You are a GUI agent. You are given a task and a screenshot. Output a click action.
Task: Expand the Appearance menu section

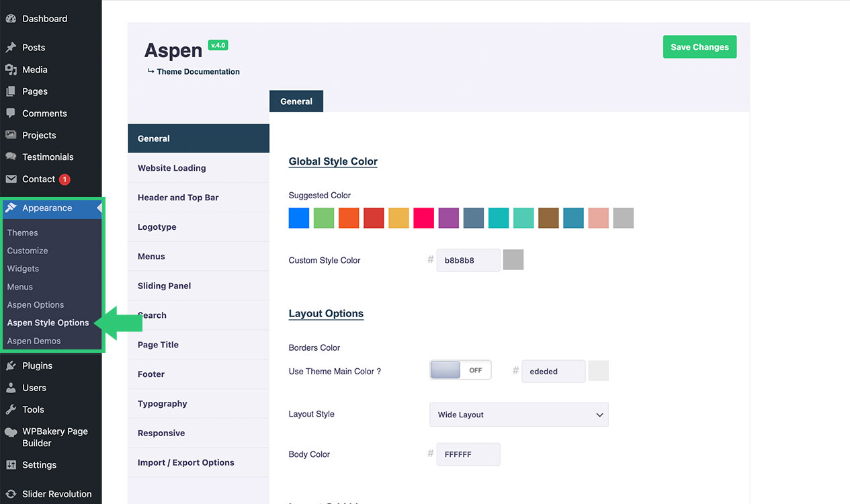click(47, 208)
